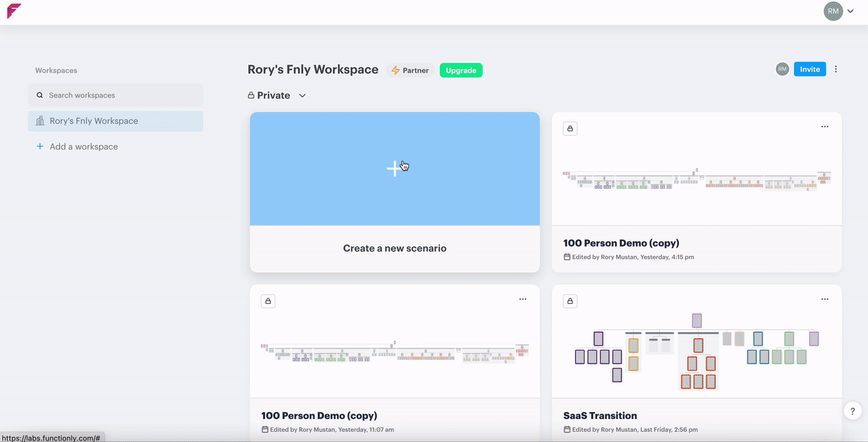The width and height of the screenshot is (868, 442).
Task: Click the Invite button
Action: 810,69
